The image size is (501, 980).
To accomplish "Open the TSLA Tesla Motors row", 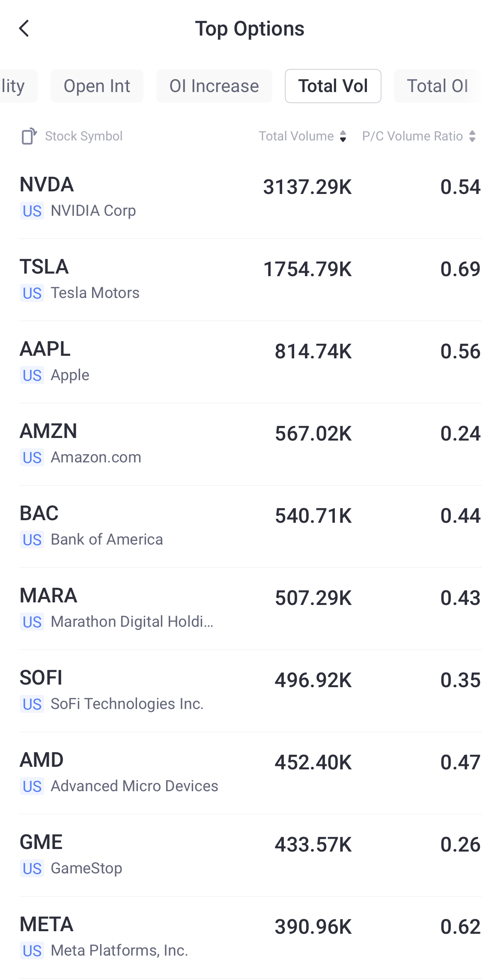I will (250, 280).
